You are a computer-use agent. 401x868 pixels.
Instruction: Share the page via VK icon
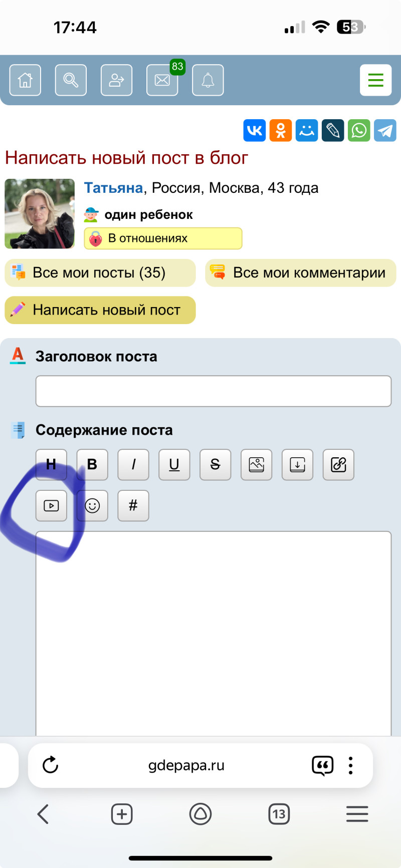click(255, 131)
